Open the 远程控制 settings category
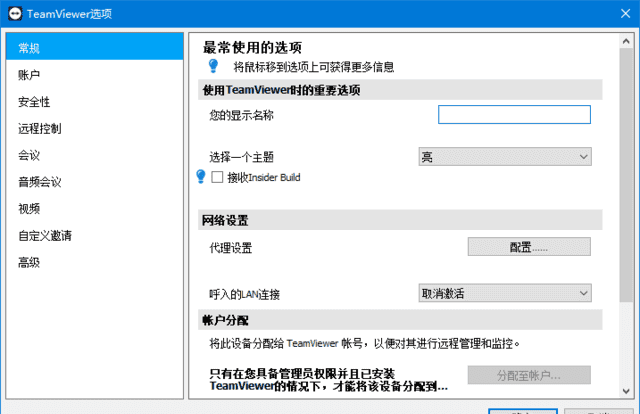The width and height of the screenshot is (640, 414). [95, 128]
